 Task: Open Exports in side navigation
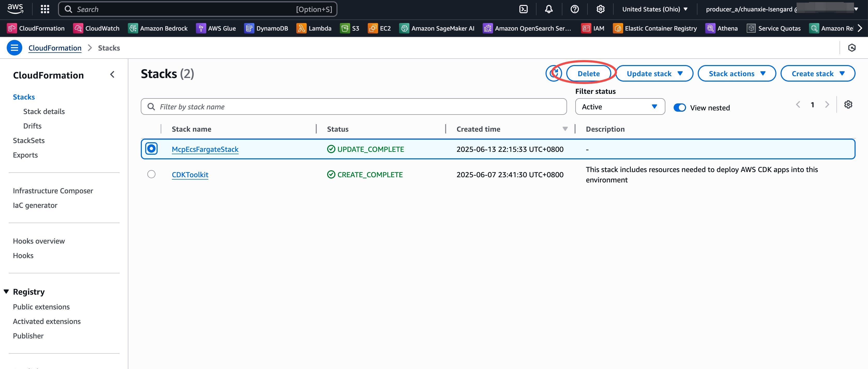(25, 155)
